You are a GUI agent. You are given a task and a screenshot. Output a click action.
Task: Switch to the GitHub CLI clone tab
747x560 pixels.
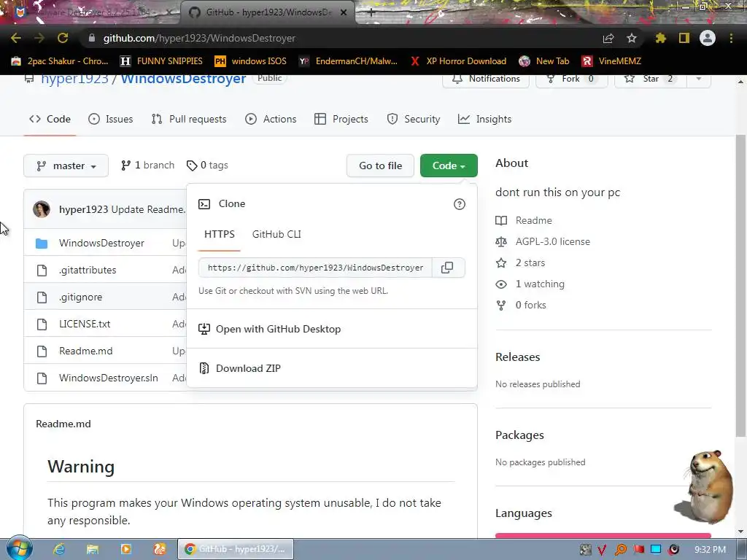click(276, 234)
